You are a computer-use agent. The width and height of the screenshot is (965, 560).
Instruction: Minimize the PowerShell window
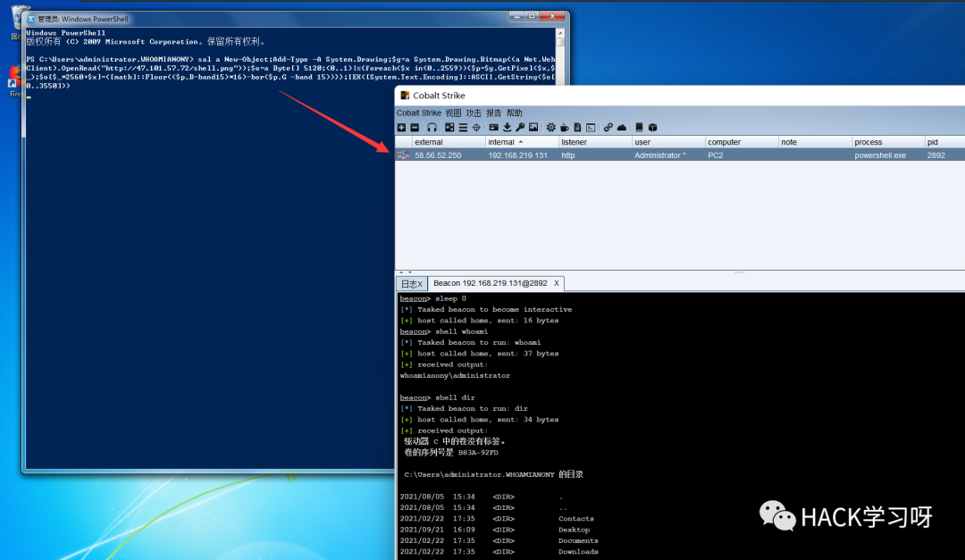[517, 17]
